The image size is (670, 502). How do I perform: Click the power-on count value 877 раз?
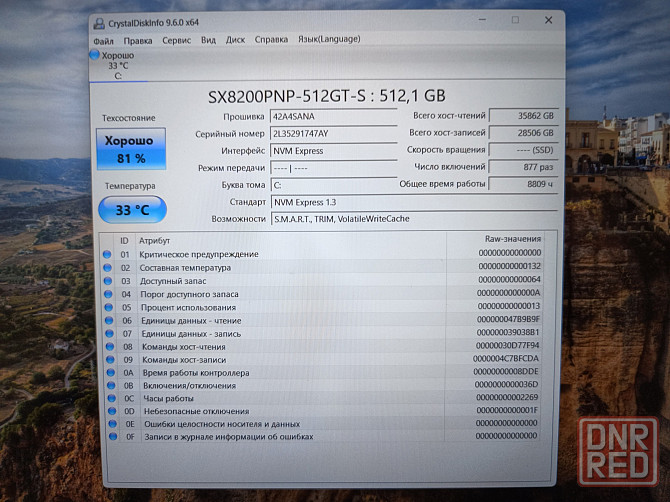tap(523, 167)
